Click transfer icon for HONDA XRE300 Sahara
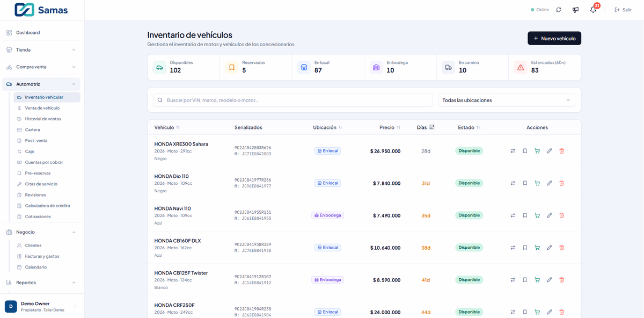 [513, 151]
